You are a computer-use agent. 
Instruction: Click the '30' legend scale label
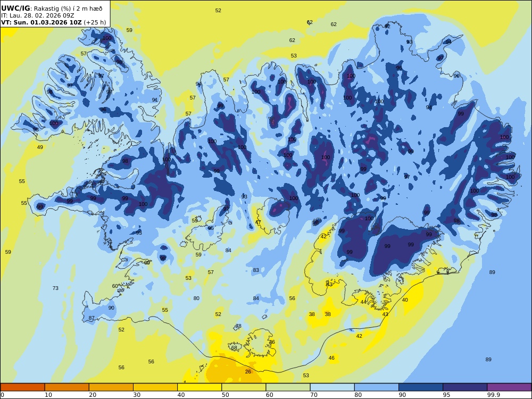tap(137, 395)
